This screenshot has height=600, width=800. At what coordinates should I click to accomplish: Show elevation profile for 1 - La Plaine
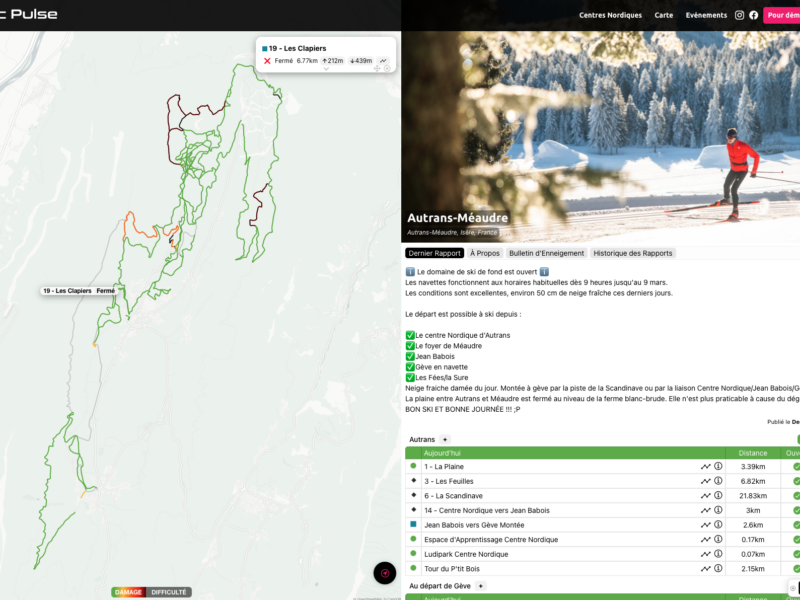[x=706, y=466]
